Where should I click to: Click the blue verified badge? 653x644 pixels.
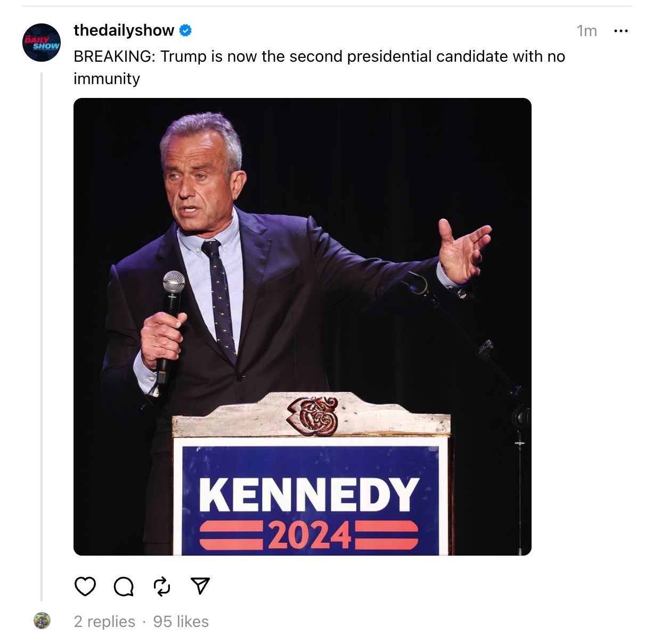185,31
